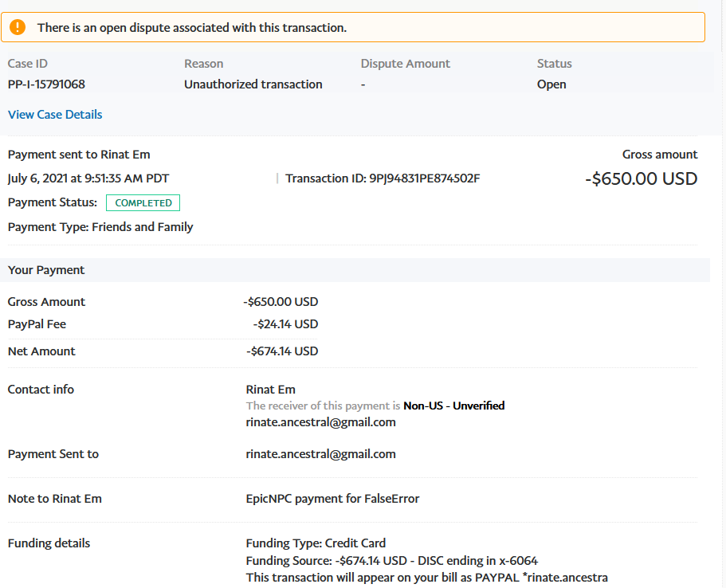
Task: Select the Net Amount -$674.14 USD value
Action: point(282,351)
